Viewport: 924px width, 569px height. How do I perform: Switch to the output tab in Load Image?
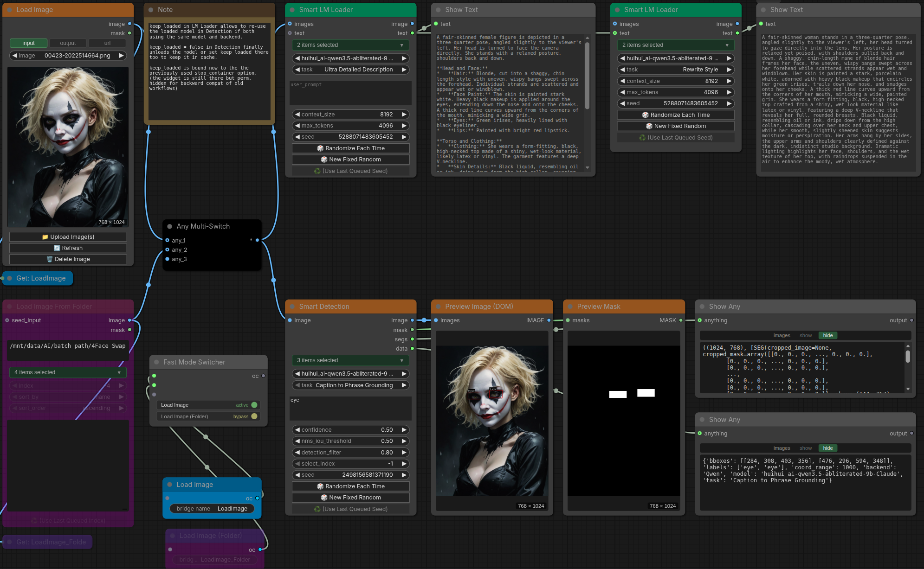tap(68, 43)
